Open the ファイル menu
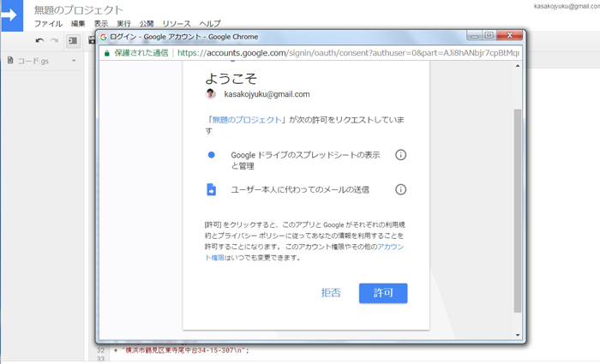This screenshot has height=364, width=600. tap(48, 24)
